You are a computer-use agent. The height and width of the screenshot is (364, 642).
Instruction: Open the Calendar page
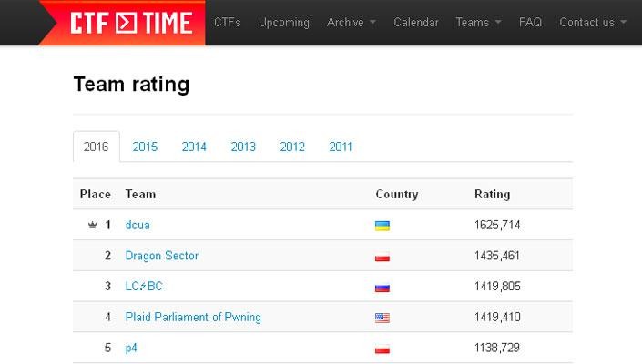tap(416, 22)
